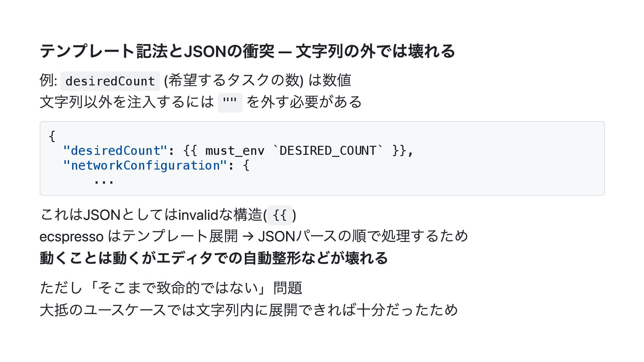Click the inline empty double-quotes code badge
The width and height of the screenshot is (644, 362).
230,102
